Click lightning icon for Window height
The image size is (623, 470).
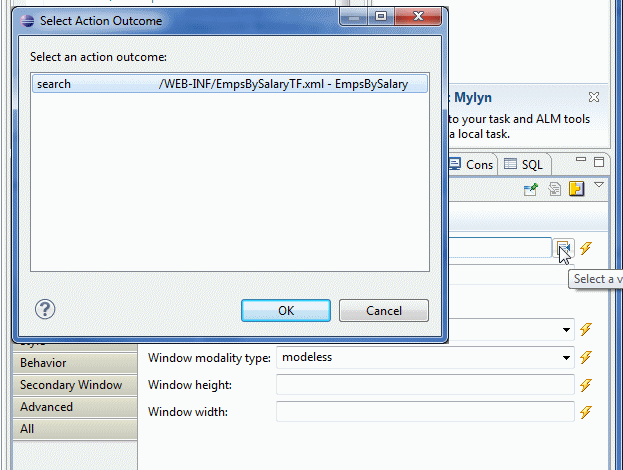(586, 385)
